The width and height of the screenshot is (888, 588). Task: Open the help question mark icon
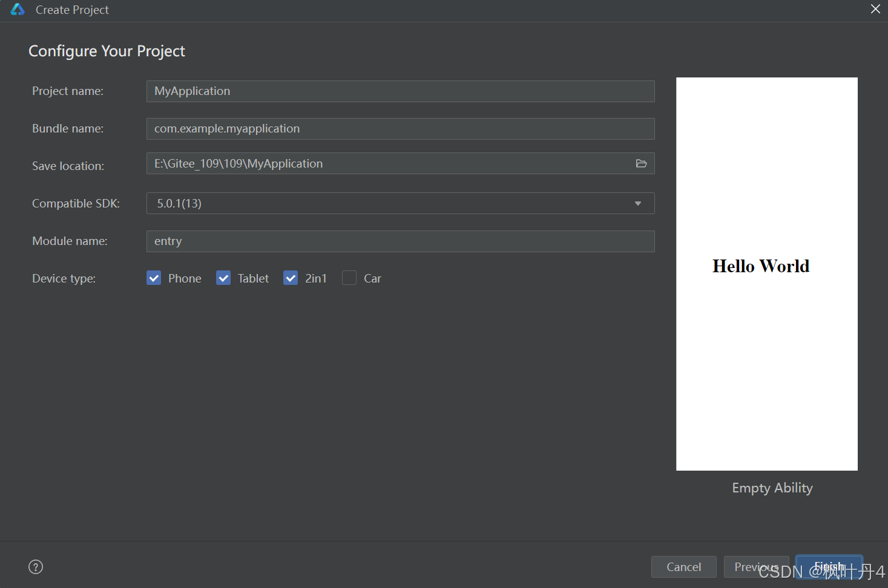(x=36, y=567)
